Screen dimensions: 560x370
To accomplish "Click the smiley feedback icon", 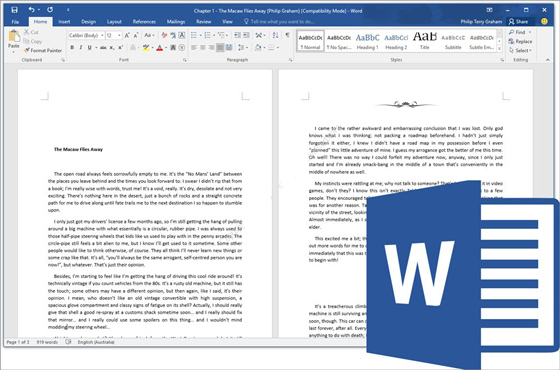I will click(544, 21).
